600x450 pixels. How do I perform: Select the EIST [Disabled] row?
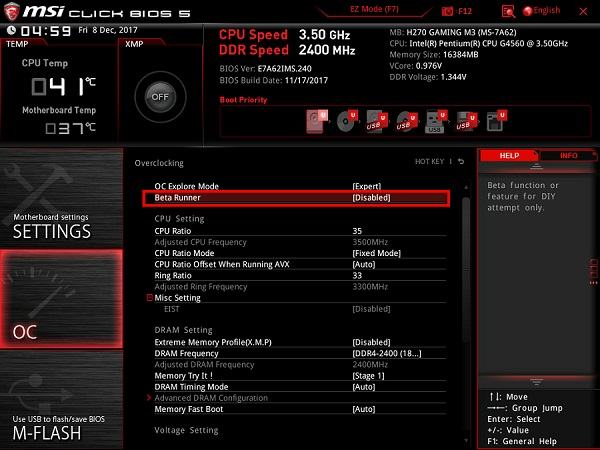click(x=300, y=309)
